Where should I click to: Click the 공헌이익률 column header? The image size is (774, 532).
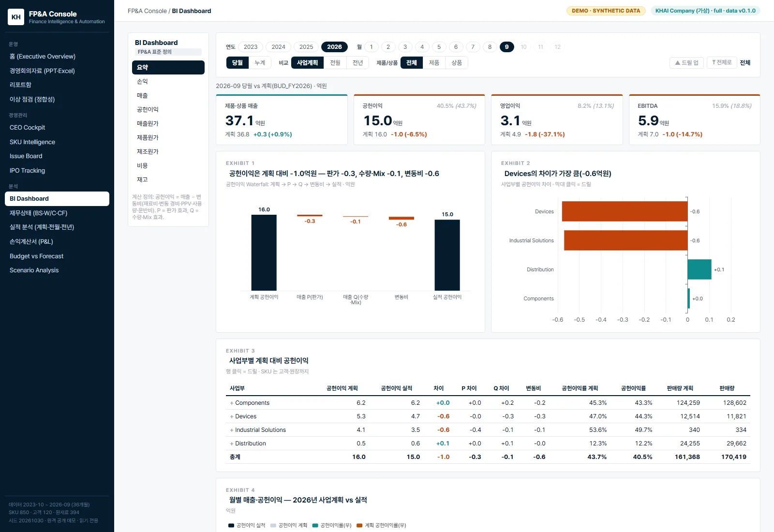tap(633, 388)
